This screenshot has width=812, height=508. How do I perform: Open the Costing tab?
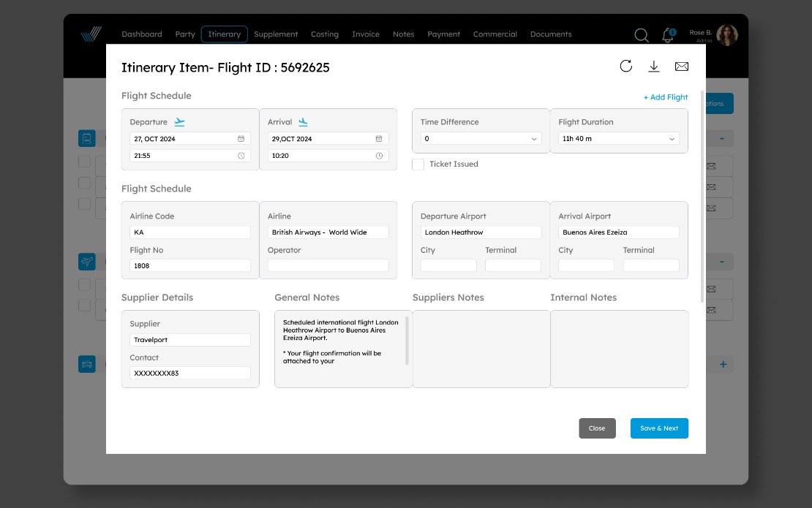point(325,34)
